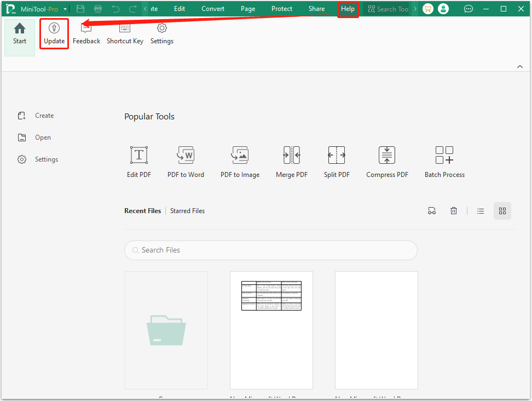The image size is (532, 401).
Task: Launch the Merge PDF tool
Action: point(291,161)
